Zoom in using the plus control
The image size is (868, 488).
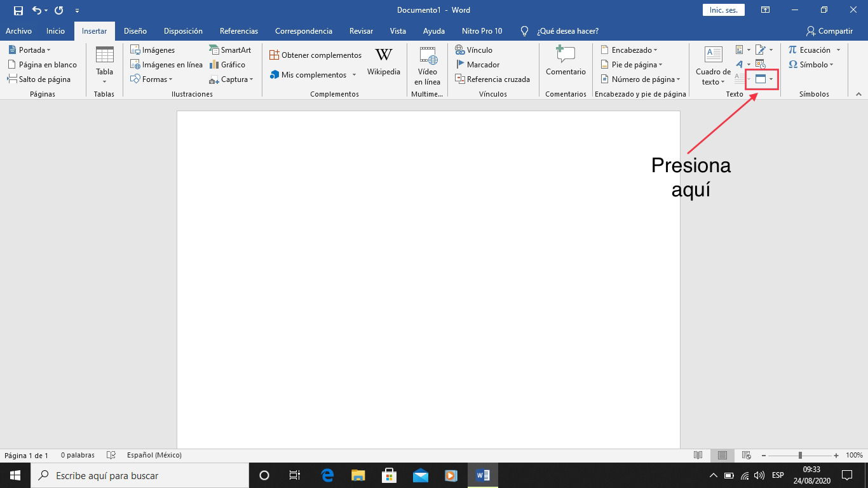836,455
